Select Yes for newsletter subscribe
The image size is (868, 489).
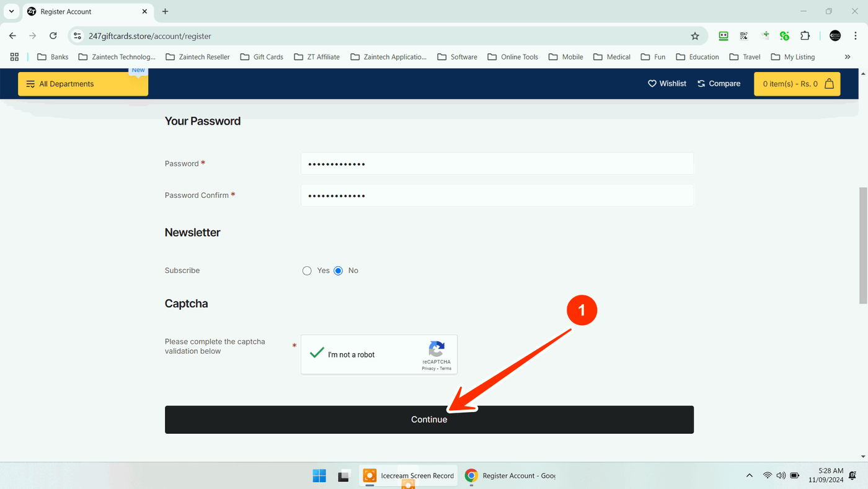(x=307, y=271)
